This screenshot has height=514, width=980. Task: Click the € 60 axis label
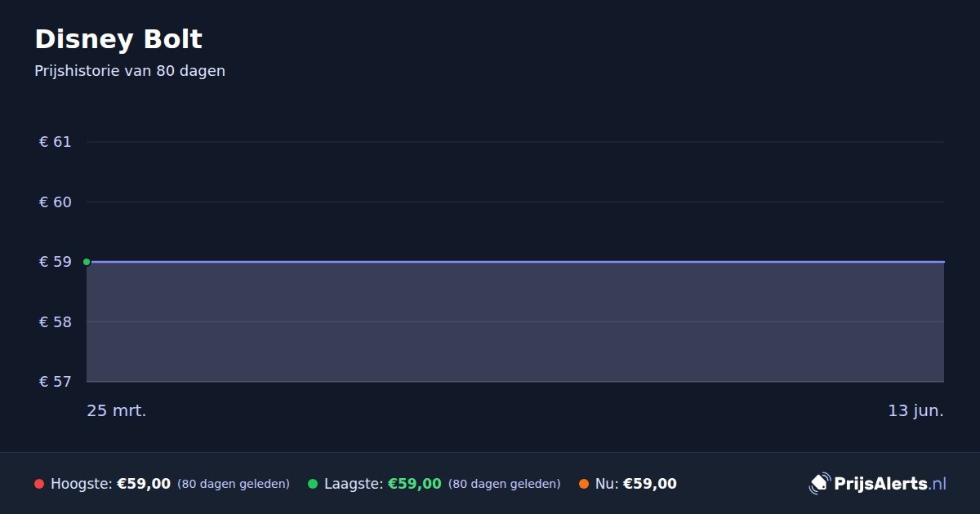coord(56,202)
